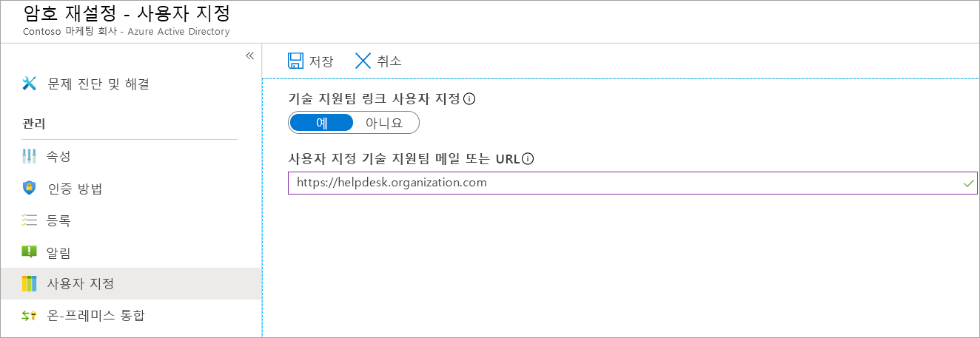Click the 인증 방법 shield icon
The height and width of the screenshot is (338, 980).
pyautogui.click(x=30, y=189)
